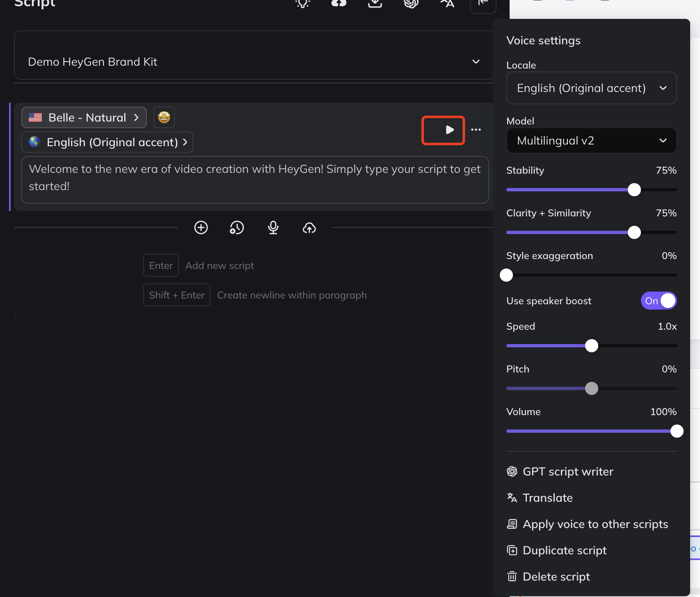Viewport: 700px width, 597px height.
Task: Select Delete script menu item
Action: 591,576
